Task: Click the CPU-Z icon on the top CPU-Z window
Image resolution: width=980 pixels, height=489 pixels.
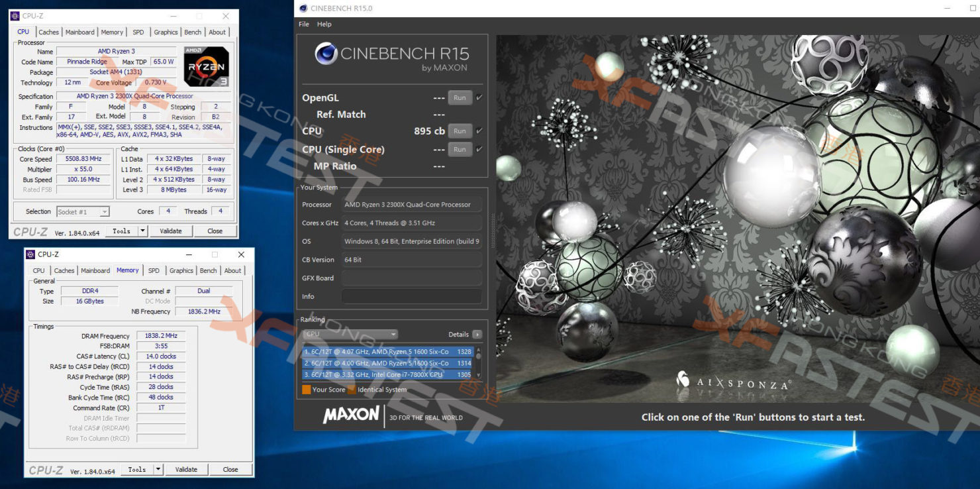Action: coord(15,15)
